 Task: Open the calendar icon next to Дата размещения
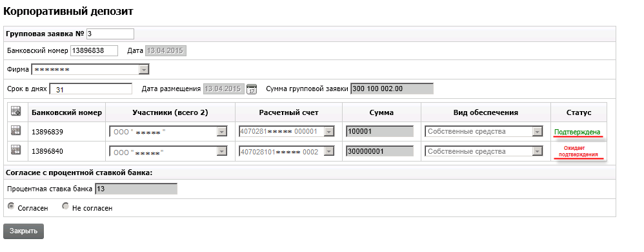[252, 89]
